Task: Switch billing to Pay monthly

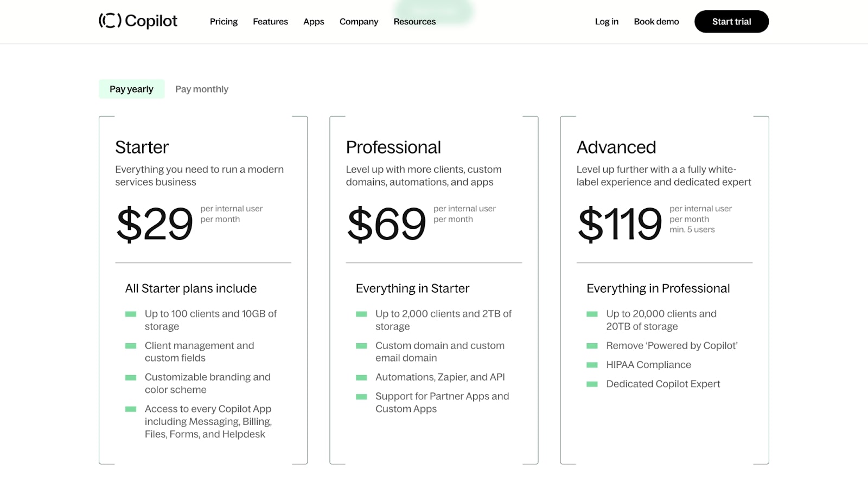Action: pyautogui.click(x=201, y=89)
